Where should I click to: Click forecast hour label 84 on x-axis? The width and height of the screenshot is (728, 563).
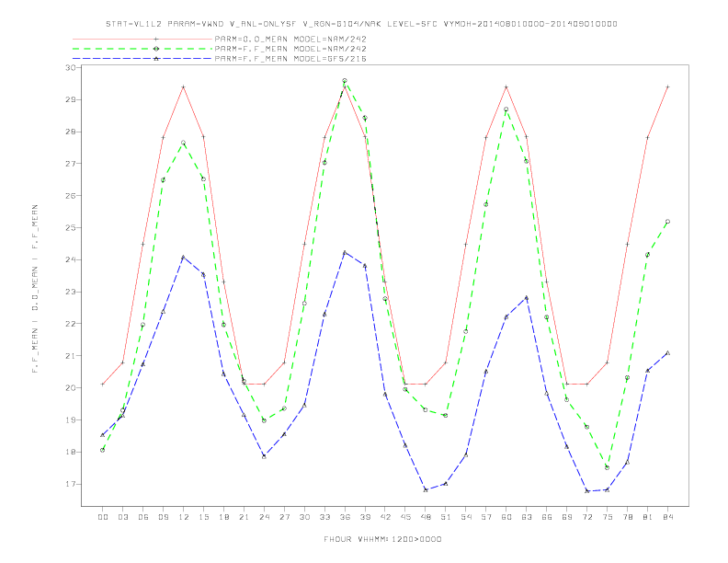tap(667, 517)
